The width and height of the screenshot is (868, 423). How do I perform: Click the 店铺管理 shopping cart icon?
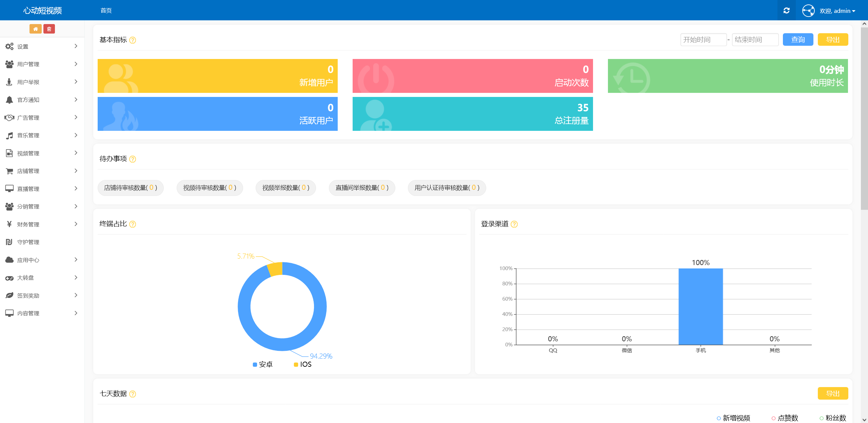pyautogui.click(x=9, y=171)
